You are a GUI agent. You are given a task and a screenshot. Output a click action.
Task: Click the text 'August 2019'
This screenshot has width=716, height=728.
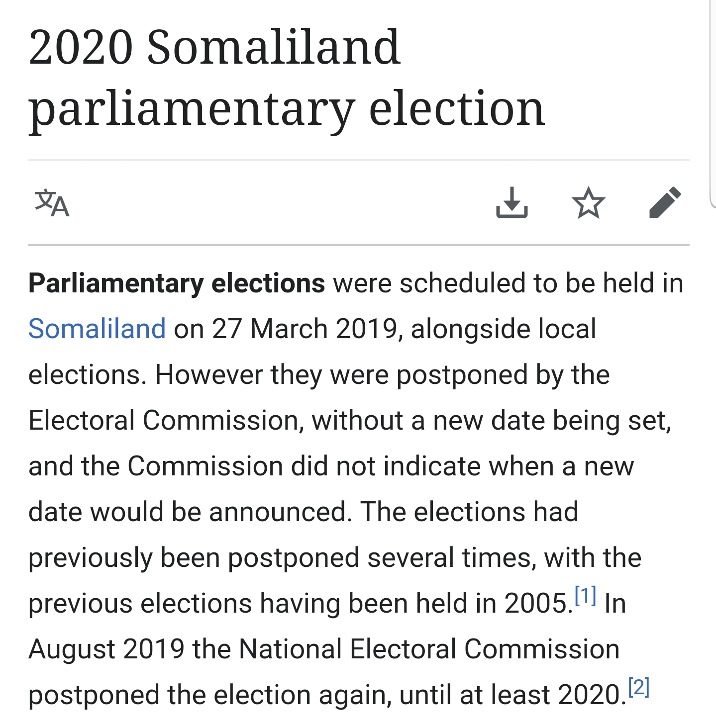pyautogui.click(x=106, y=649)
